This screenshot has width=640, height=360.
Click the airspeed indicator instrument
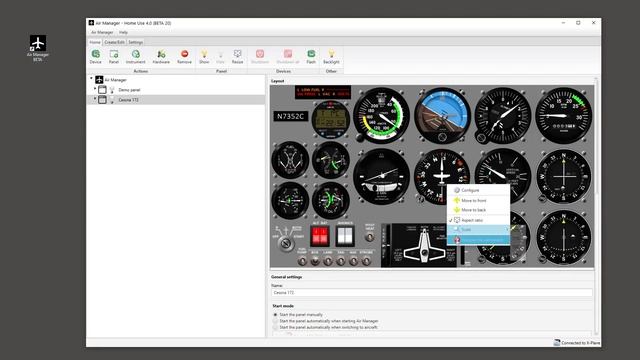[382, 115]
